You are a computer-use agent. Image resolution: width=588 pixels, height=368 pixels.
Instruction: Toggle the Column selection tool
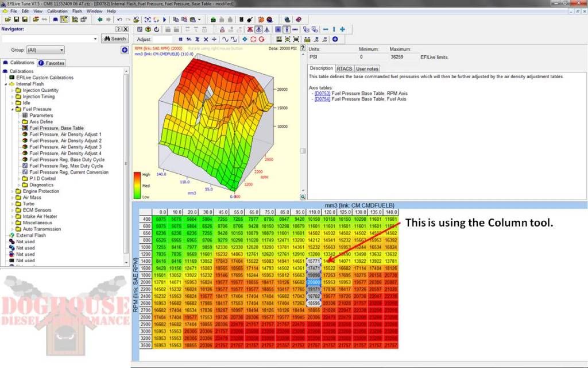pos(287,29)
